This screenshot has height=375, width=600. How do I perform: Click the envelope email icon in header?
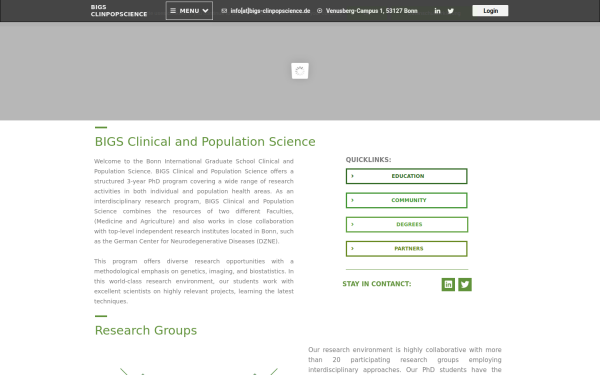[x=224, y=11]
